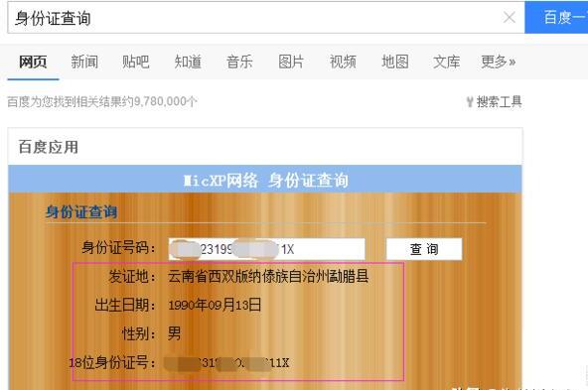588x390 pixels.
Task: Click the 发证地 label
Action: click(132, 277)
